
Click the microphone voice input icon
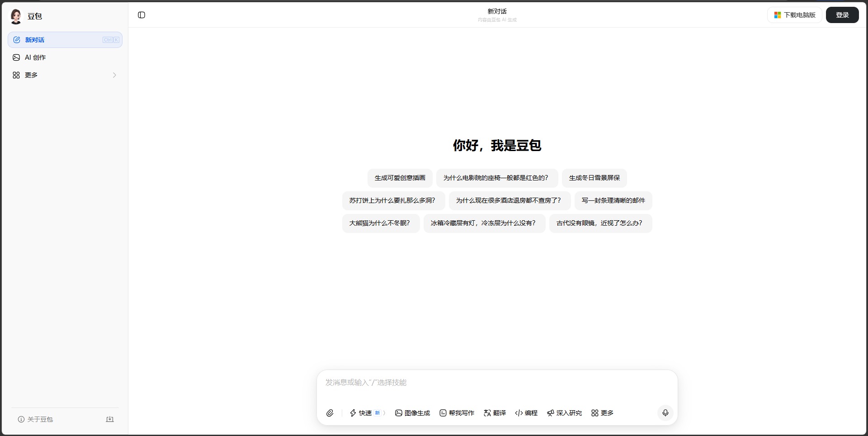[665, 413]
